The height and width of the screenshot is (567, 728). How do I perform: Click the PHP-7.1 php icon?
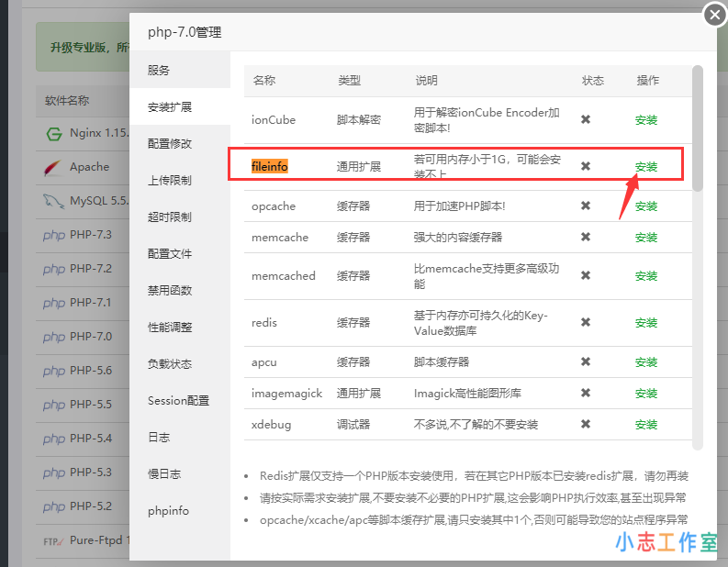click(x=54, y=303)
